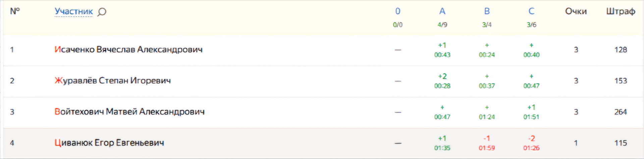Click Войтехович's problem C result +1 01:51

coord(531,112)
